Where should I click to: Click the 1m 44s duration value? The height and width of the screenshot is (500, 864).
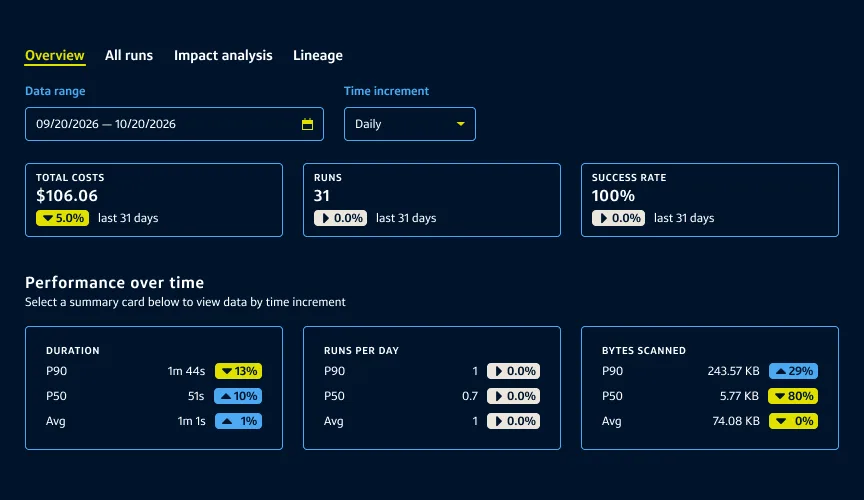click(x=186, y=371)
